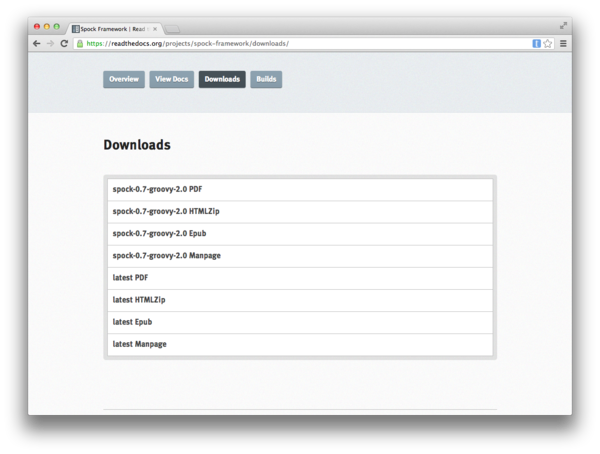Bookmark the page with the star icon
This screenshot has width=600, height=454.
pyautogui.click(x=548, y=44)
